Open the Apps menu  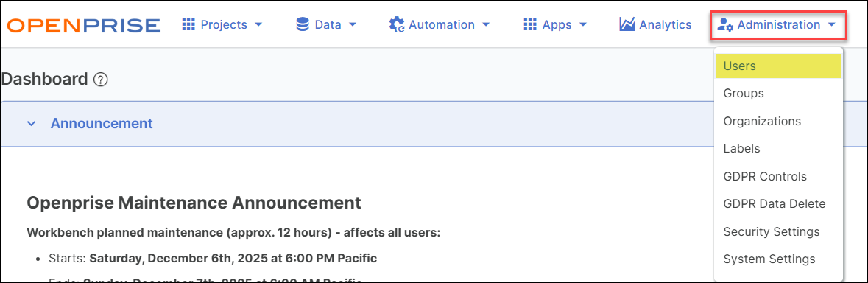click(556, 24)
